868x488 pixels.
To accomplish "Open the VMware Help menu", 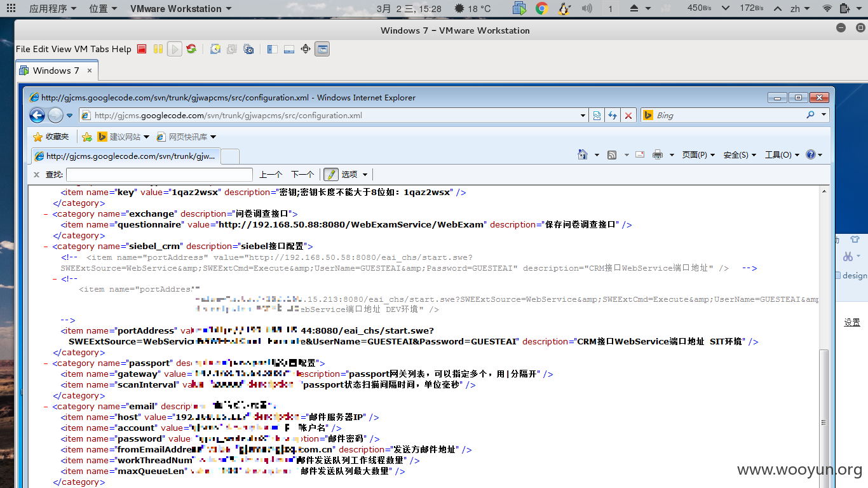I will (121, 49).
